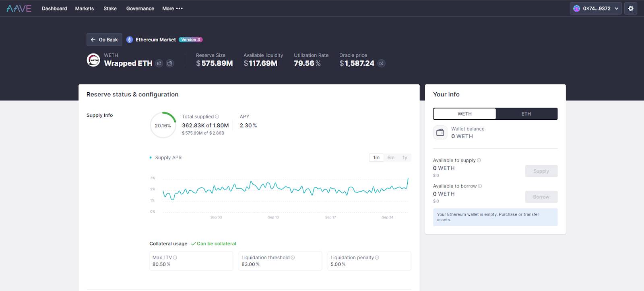Click info icon next to Liquidation penalty
This screenshot has width=644, height=291.
point(377,258)
